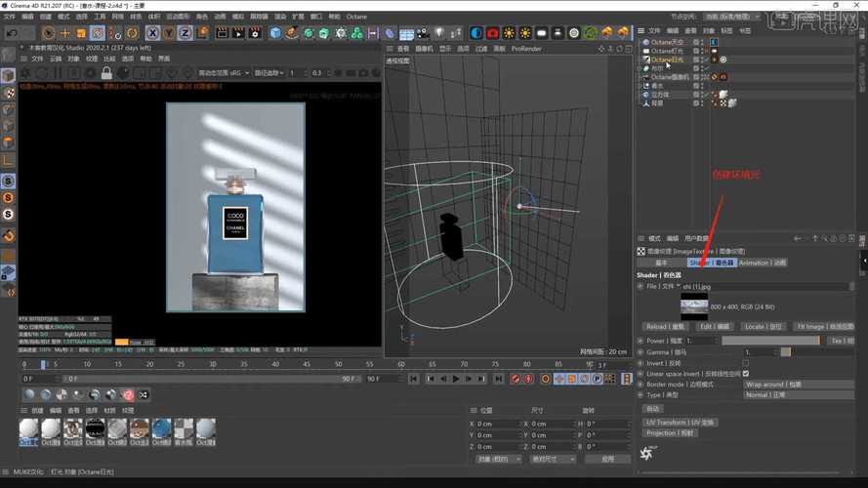Toggle the X axis lock
868x488 pixels.
coord(152,34)
